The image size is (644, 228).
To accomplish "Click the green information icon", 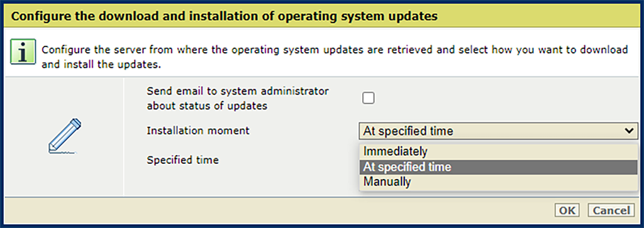I will tap(23, 52).
